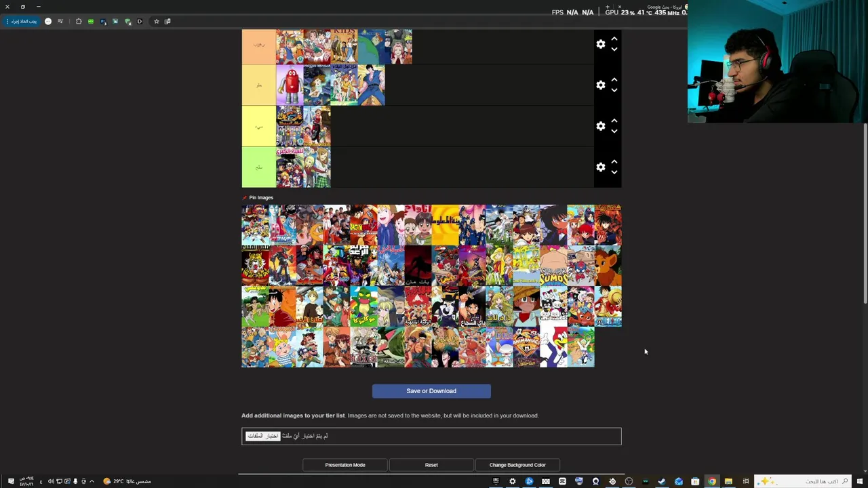Screen dimensions: 868x488
Task: Move the yellow tier row up
Action: [x=614, y=121]
